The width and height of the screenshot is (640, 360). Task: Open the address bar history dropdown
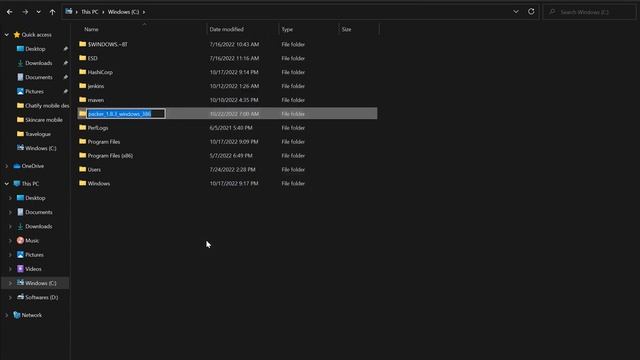(516, 12)
